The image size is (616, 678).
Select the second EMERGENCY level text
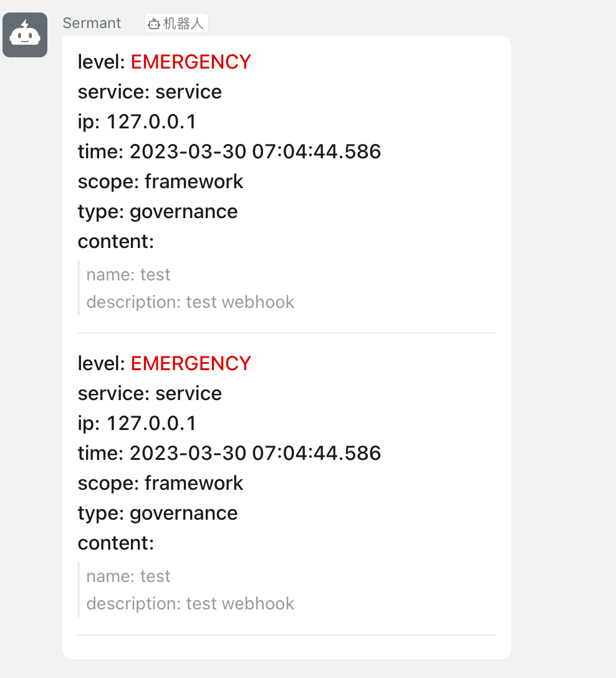click(x=191, y=363)
